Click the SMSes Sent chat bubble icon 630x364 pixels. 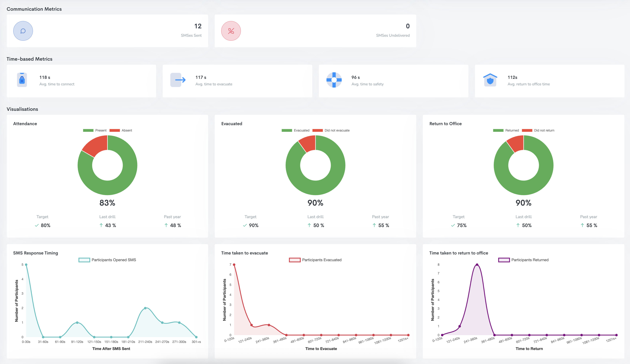coord(23,31)
